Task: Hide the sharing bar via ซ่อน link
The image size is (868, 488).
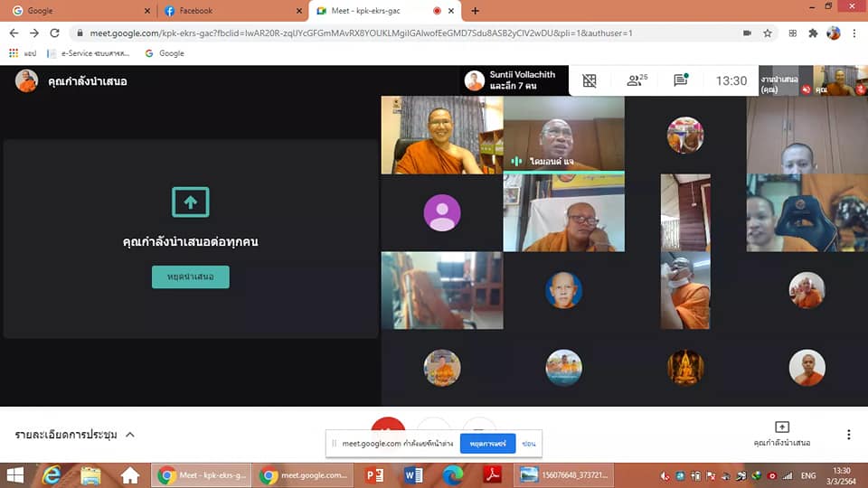Action: (529, 443)
